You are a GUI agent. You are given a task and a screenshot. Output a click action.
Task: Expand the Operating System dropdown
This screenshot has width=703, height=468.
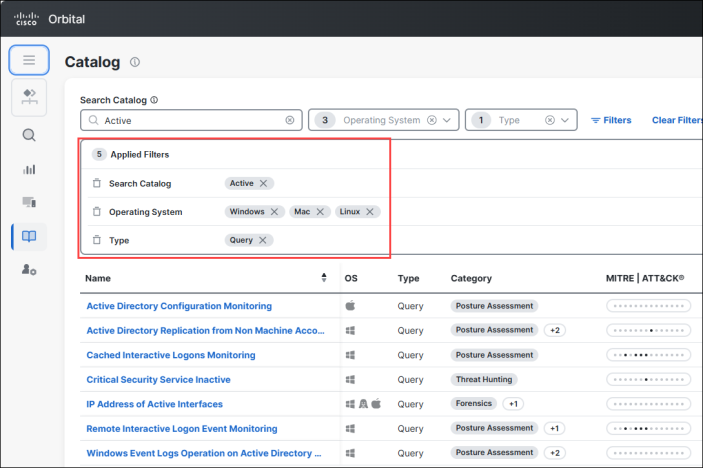pyautogui.click(x=447, y=120)
